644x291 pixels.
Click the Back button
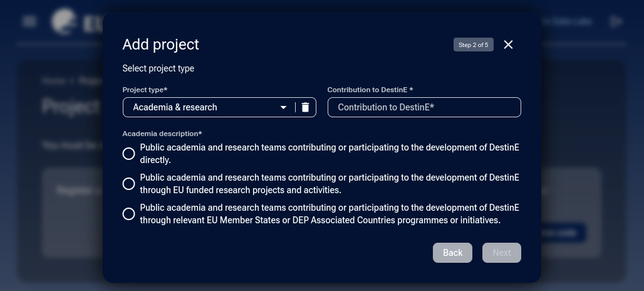[452, 253]
